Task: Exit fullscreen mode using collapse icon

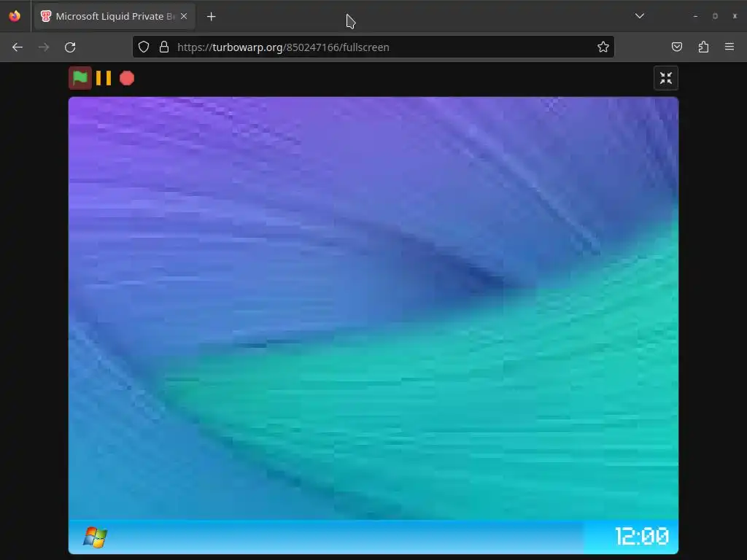Action: (665, 78)
